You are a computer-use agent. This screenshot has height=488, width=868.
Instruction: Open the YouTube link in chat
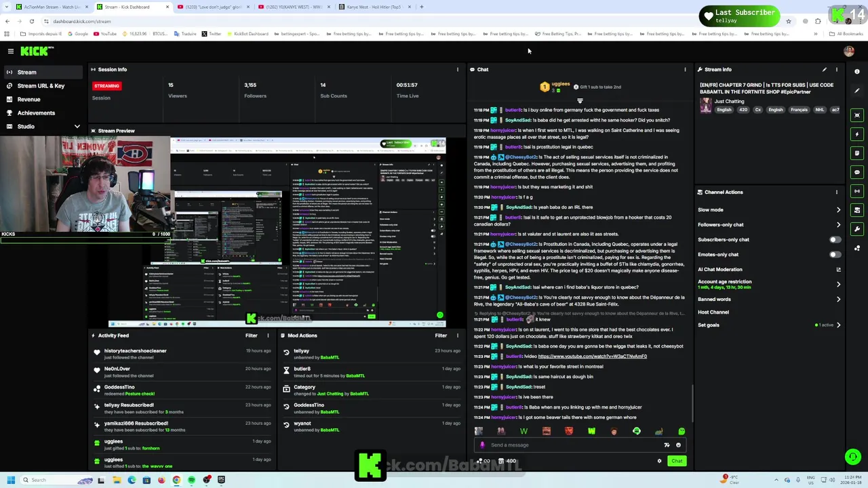click(x=592, y=357)
